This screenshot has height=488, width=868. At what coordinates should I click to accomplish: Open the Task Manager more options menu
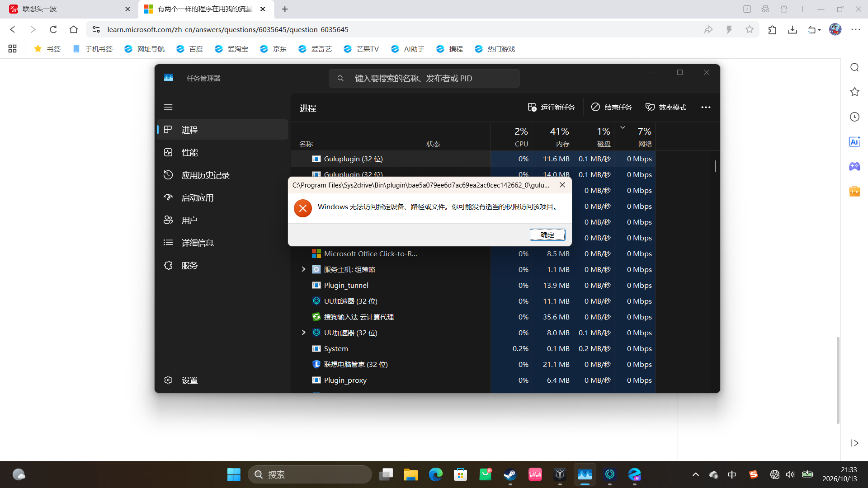point(706,107)
